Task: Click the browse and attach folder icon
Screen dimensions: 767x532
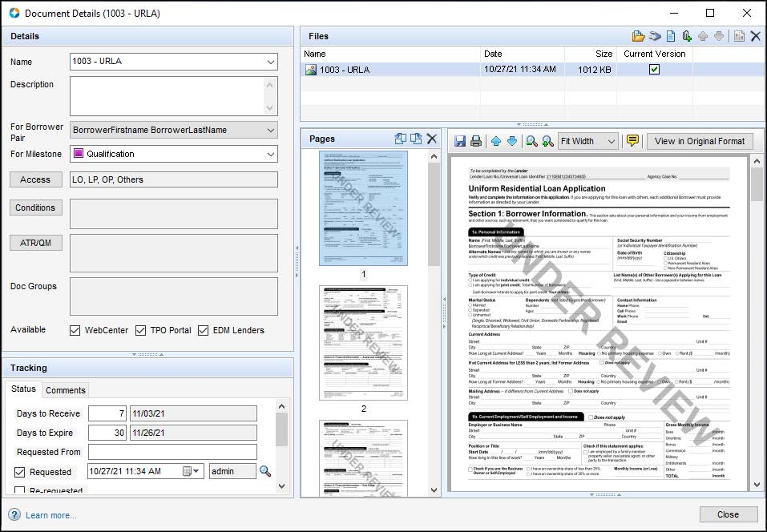Action: (x=638, y=36)
